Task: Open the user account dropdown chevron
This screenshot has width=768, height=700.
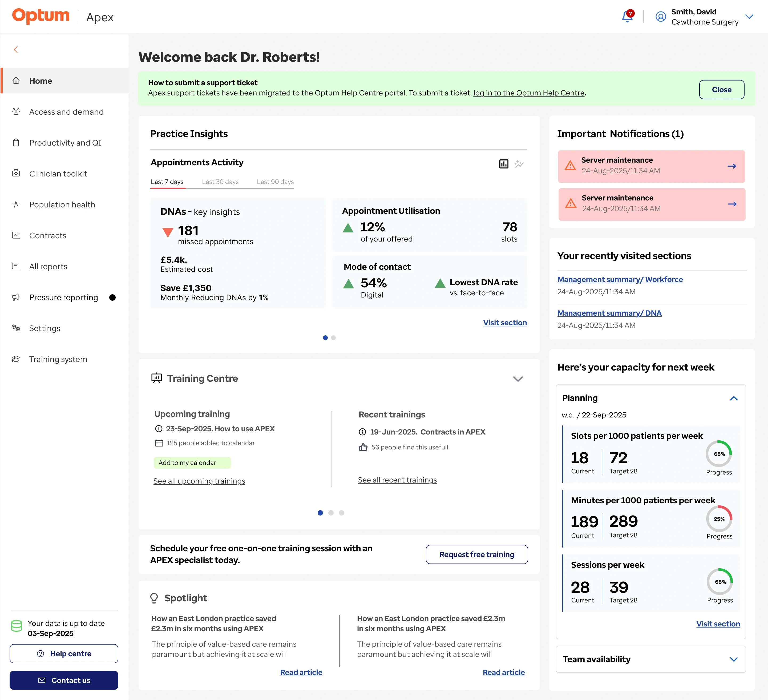Action: (x=749, y=17)
